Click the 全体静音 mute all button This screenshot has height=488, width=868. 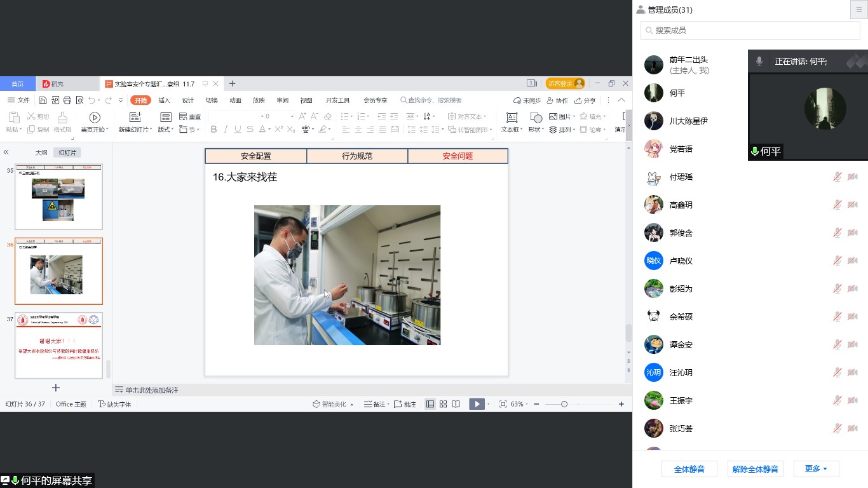pos(689,469)
